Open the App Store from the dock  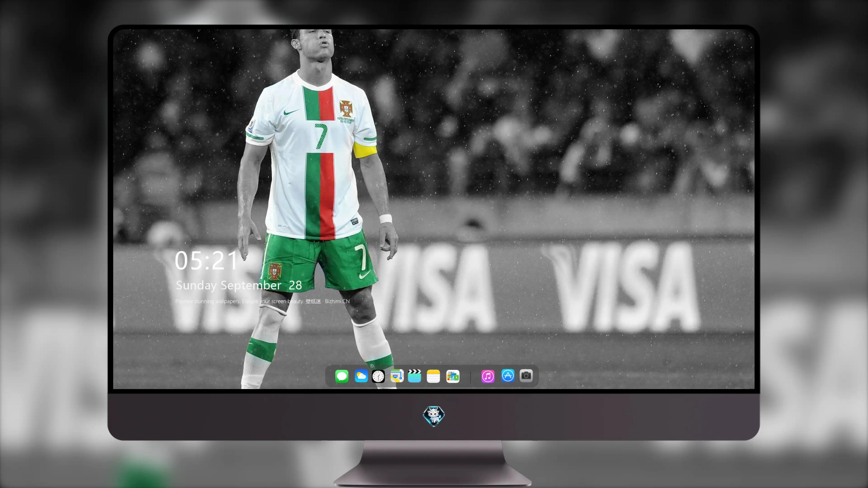point(508,375)
